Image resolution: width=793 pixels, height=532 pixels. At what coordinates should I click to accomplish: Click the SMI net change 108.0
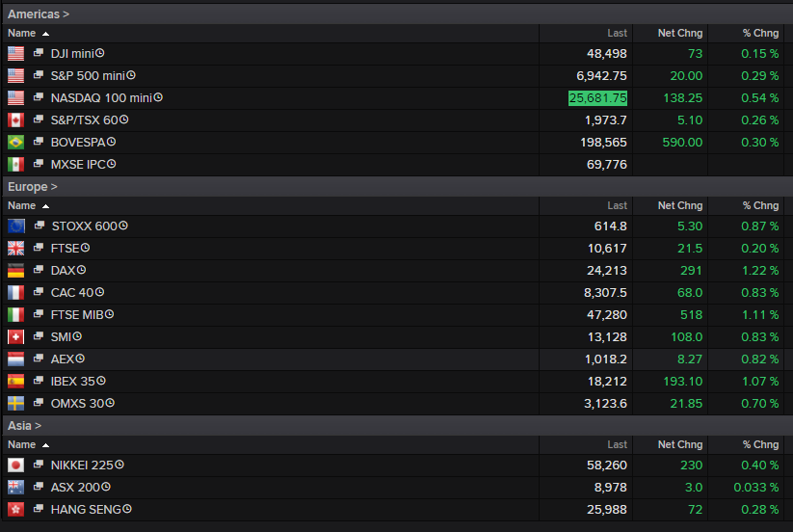[686, 336]
